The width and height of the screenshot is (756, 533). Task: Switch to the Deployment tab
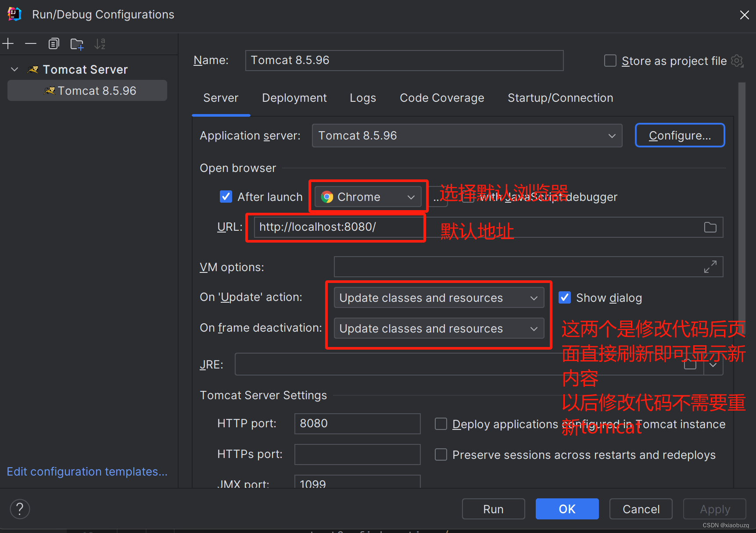click(294, 98)
